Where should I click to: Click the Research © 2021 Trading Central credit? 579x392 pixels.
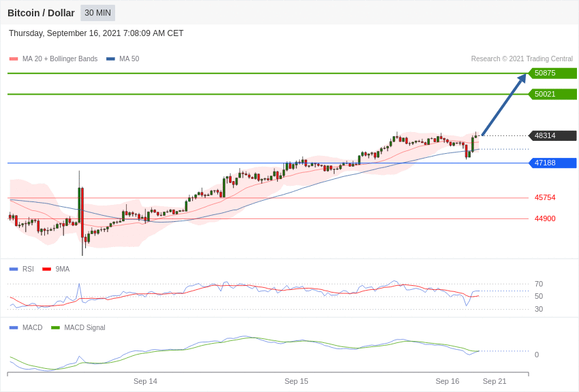coord(522,59)
